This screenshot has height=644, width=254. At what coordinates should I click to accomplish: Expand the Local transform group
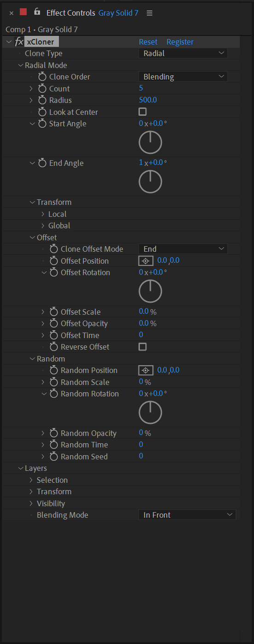[43, 214]
